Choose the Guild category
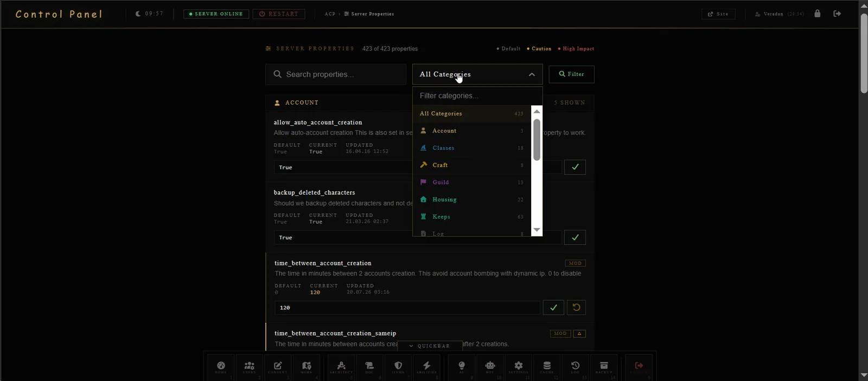 (471, 182)
